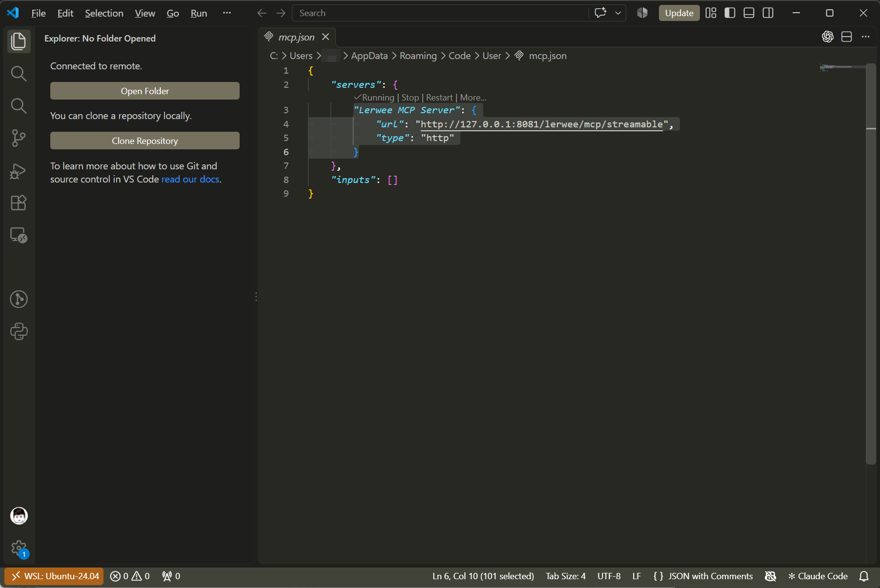This screenshot has height=588, width=880.
Task: Click the Users breadcrumb segment
Action: tap(301, 56)
